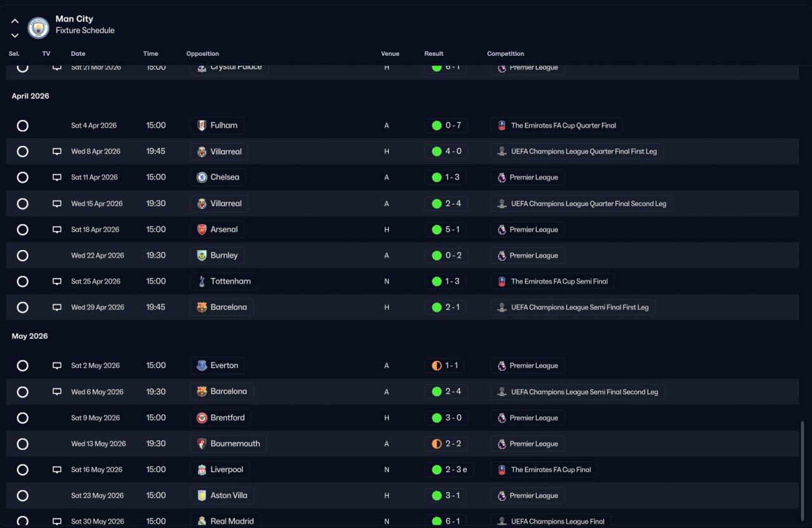
Task: Open the 2 - 3 e result against Liverpool
Action: coord(449,470)
